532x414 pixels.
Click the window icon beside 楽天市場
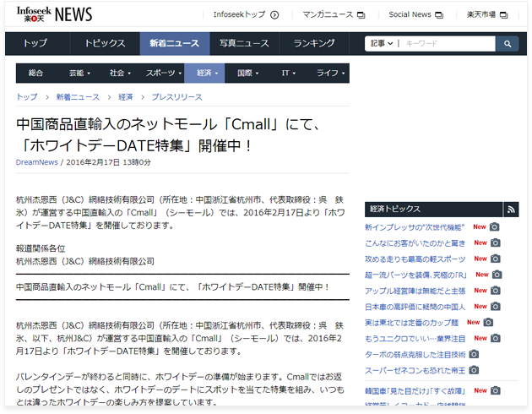pyautogui.click(x=504, y=15)
